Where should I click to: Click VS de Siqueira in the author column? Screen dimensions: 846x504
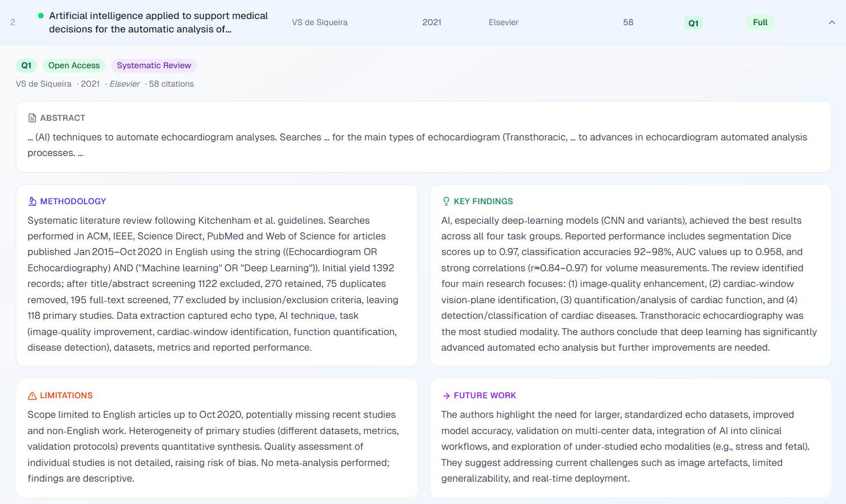pyautogui.click(x=319, y=22)
